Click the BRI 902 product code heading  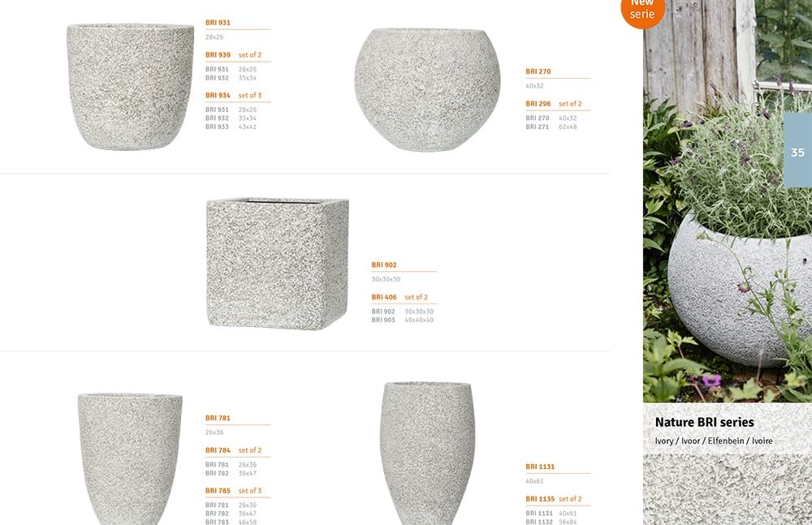click(x=384, y=265)
